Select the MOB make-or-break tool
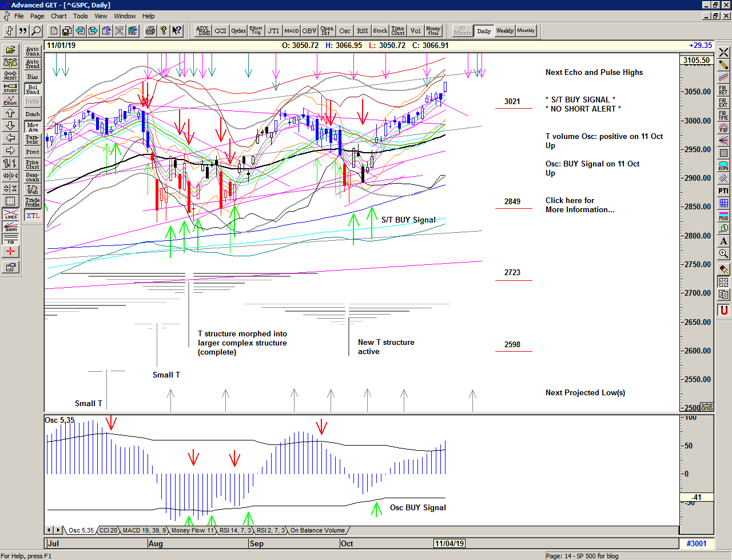Image resolution: width=732 pixels, height=560 pixels. 723,216
